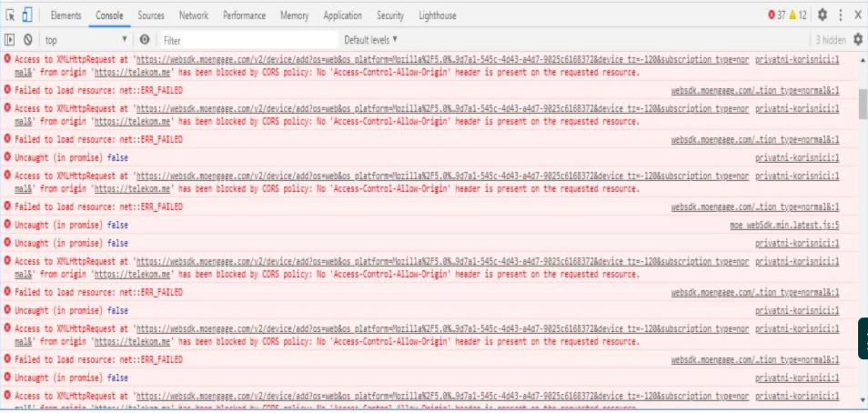Close the DevTools panel
Viewport: 868px width, 413px height.
point(857,15)
